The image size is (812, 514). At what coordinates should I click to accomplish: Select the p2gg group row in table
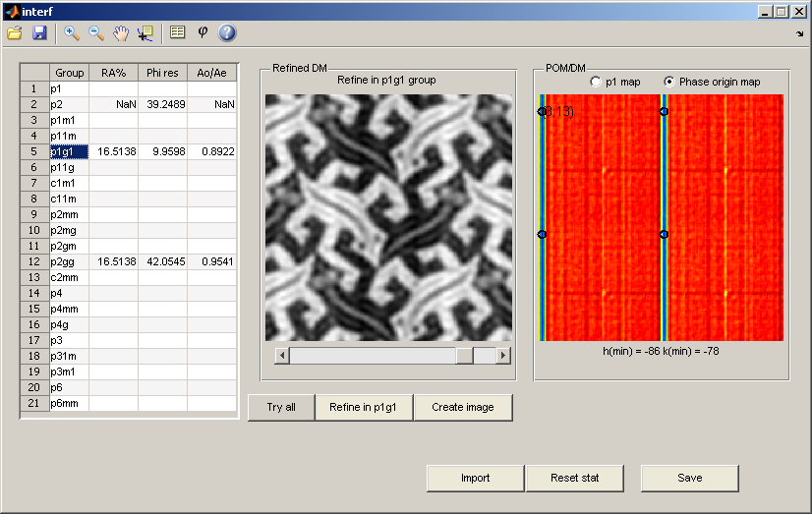click(69, 262)
